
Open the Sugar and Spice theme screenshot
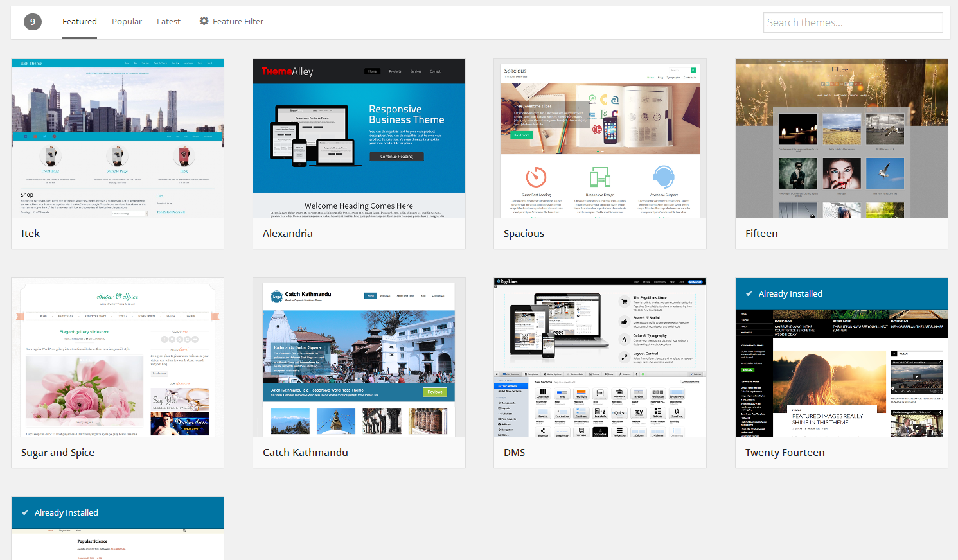coord(118,358)
